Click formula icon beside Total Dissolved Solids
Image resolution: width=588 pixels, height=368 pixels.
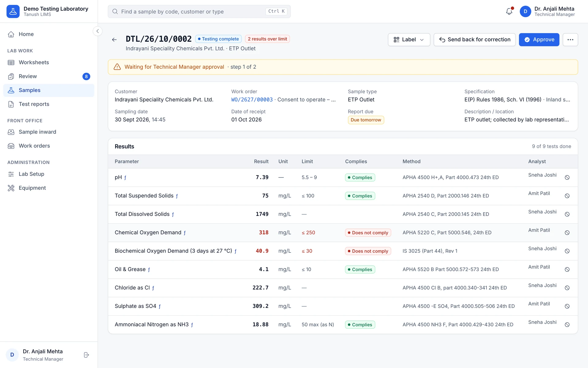[173, 214]
